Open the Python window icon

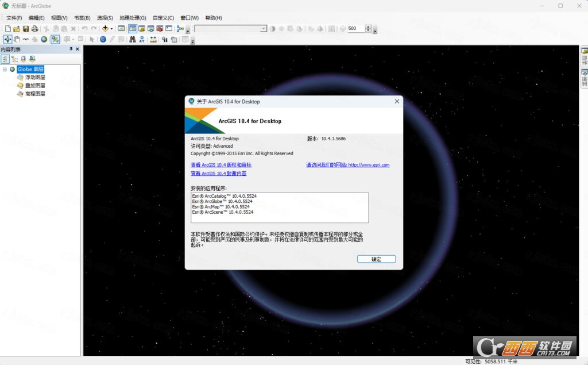(169, 29)
